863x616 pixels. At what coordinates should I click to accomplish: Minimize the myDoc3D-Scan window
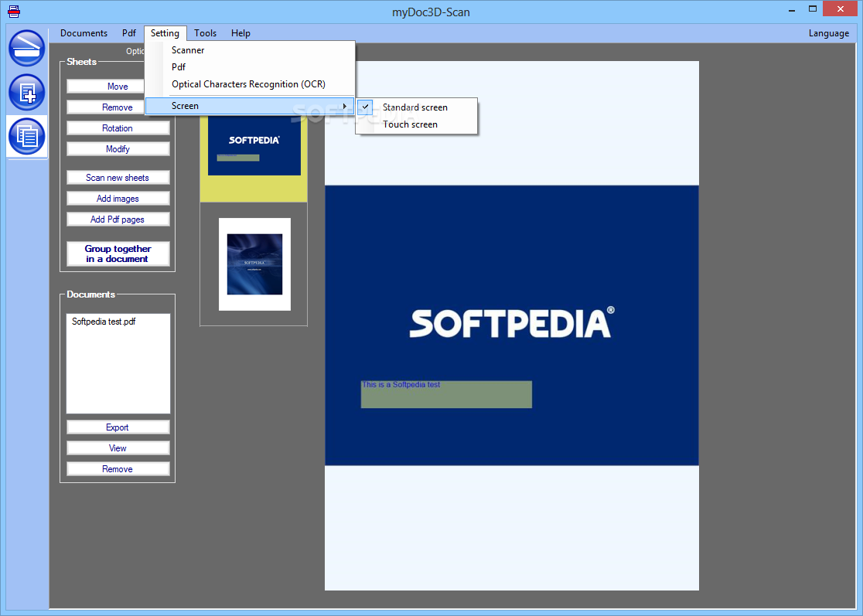tap(791, 9)
